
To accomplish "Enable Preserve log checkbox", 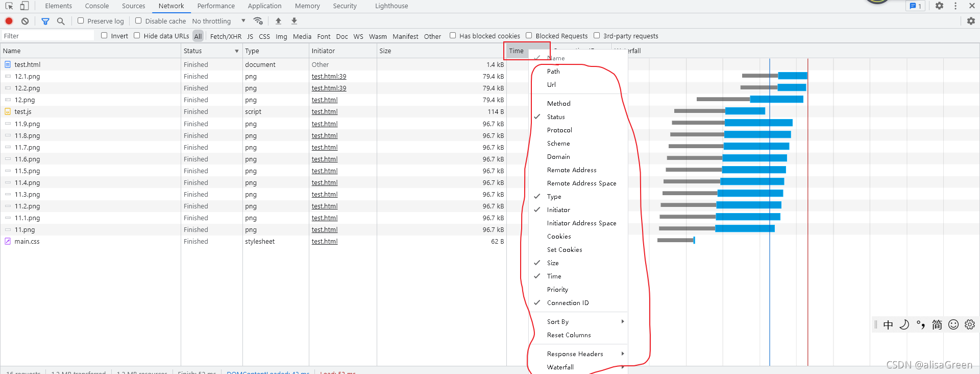I will pyautogui.click(x=81, y=21).
